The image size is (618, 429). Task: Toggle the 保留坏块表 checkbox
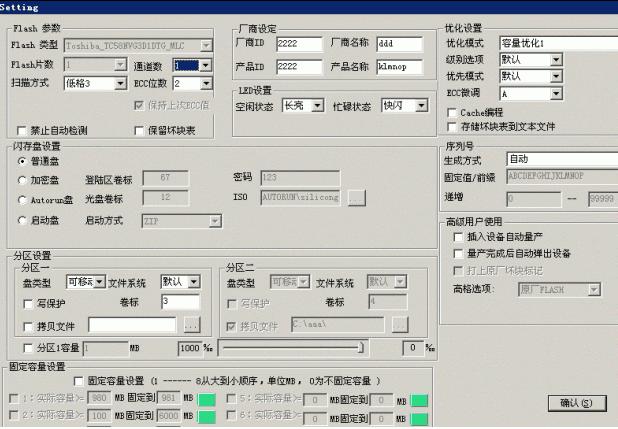coord(140,130)
